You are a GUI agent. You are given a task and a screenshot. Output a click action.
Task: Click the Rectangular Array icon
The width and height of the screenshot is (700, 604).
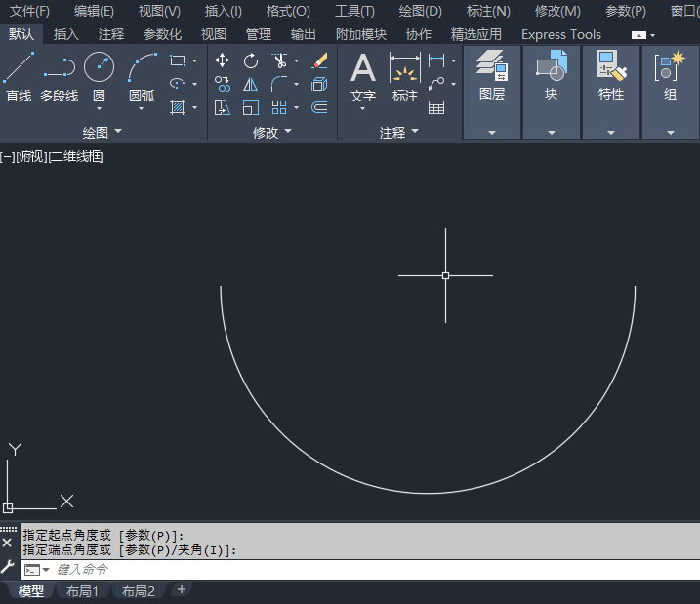(x=279, y=107)
